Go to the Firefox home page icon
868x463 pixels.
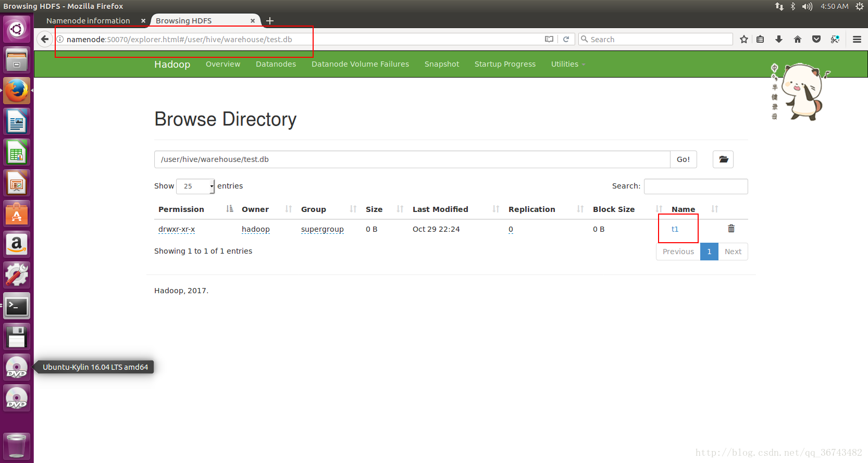[798, 39]
